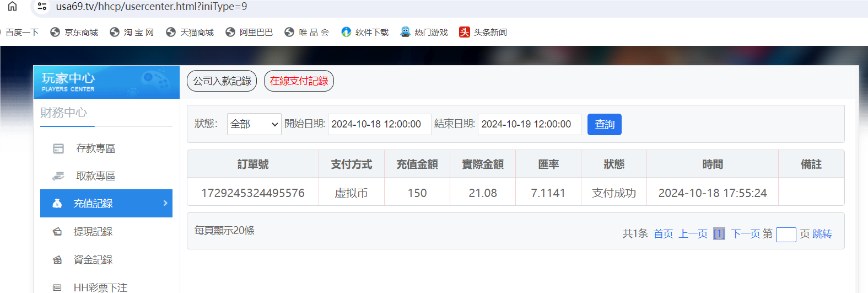Click the 訂單號 column header
The height and width of the screenshot is (293, 868).
pos(253,164)
